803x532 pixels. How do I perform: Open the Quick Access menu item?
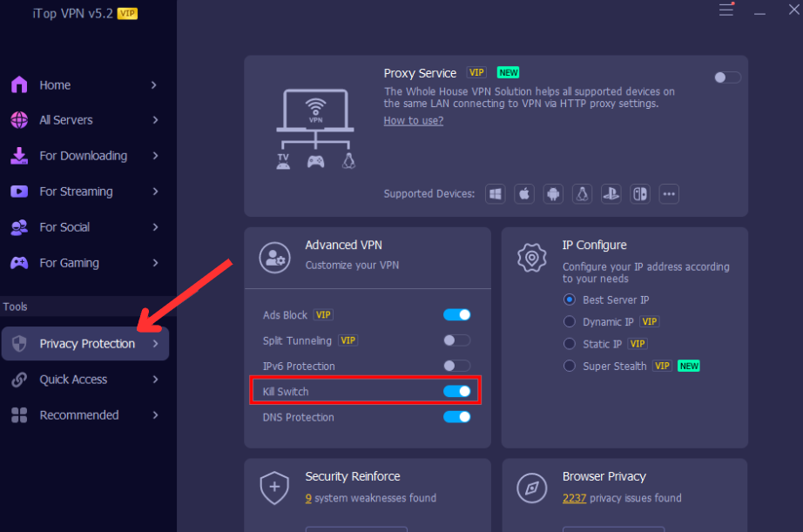coord(85,380)
